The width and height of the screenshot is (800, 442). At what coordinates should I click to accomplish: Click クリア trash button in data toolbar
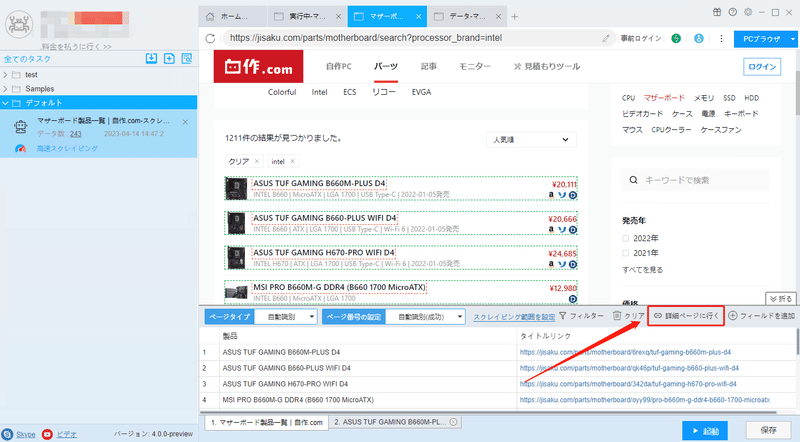pyautogui.click(x=629, y=316)
